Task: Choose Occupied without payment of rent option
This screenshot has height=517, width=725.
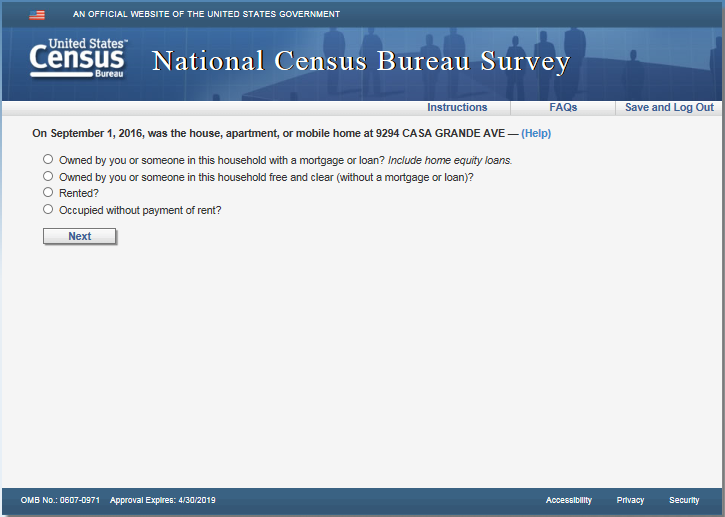Action: [x=48, y=209]
